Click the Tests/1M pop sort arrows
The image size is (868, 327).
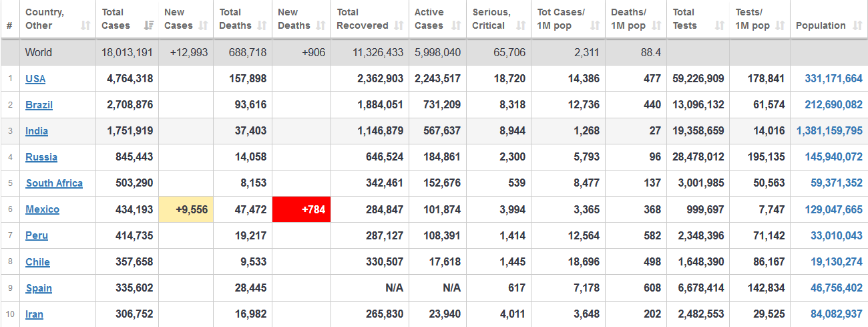tap(781, 25)
